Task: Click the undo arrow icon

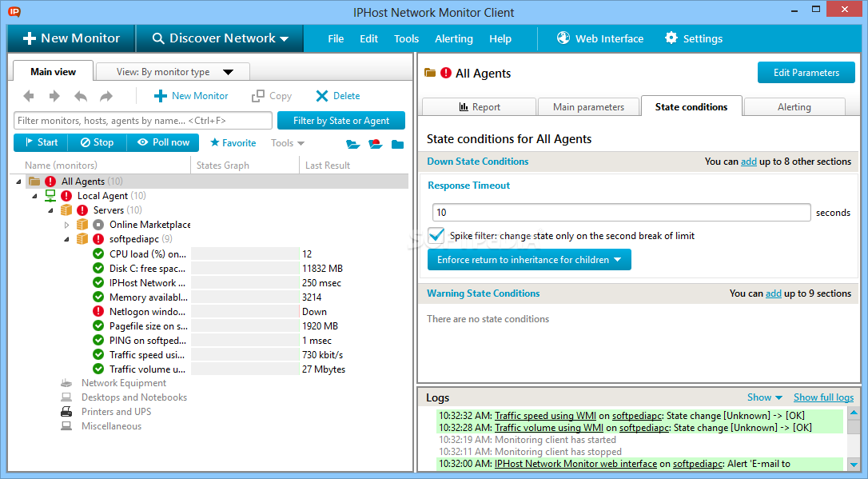Action: click(81, 96)
